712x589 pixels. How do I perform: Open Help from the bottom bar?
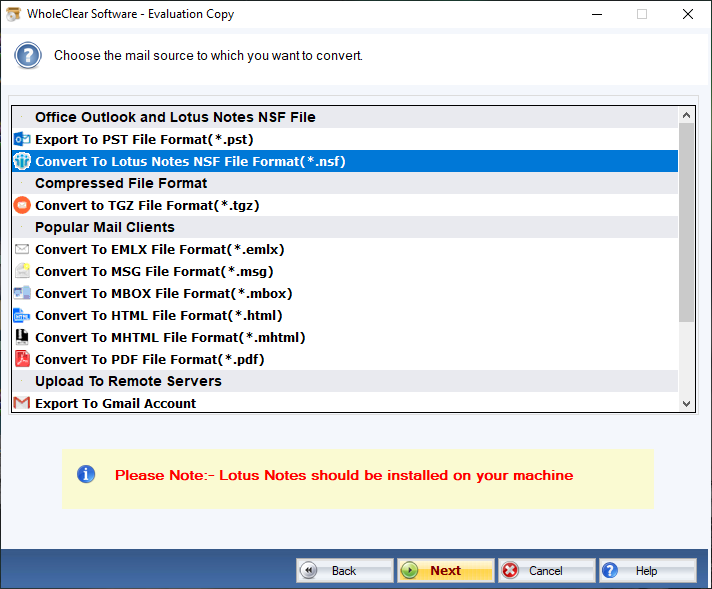pos(648,570)
